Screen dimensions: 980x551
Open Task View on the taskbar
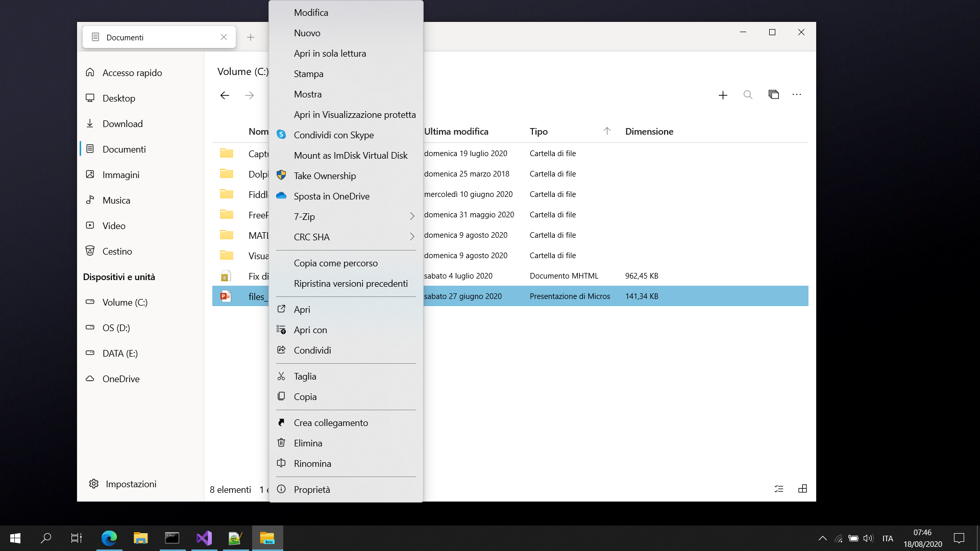[76, 538]
